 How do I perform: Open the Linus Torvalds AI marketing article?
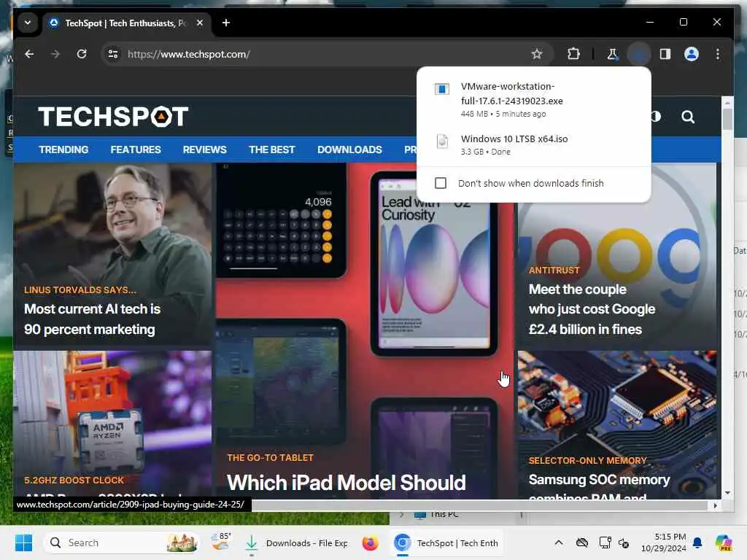tap(93, 319)
